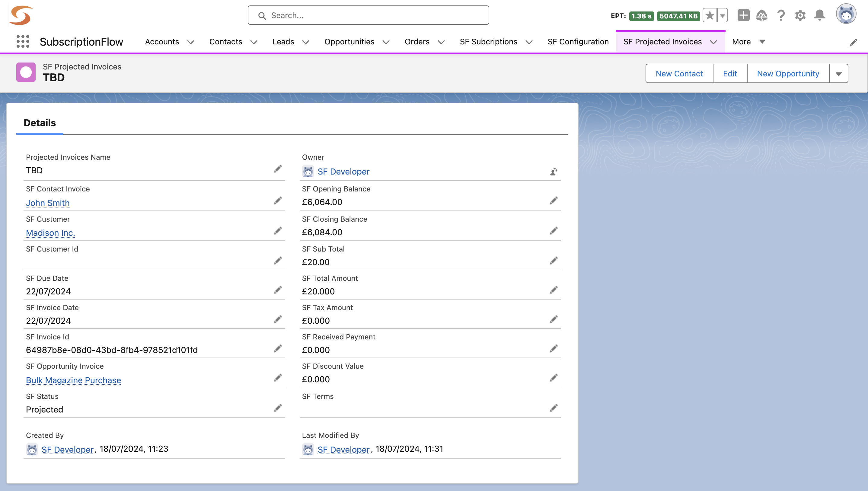Image resolution: width=868 pixels, height=491 pixels.
Task: Click the EPT 1.38 s badge
Action: [641, 16]
